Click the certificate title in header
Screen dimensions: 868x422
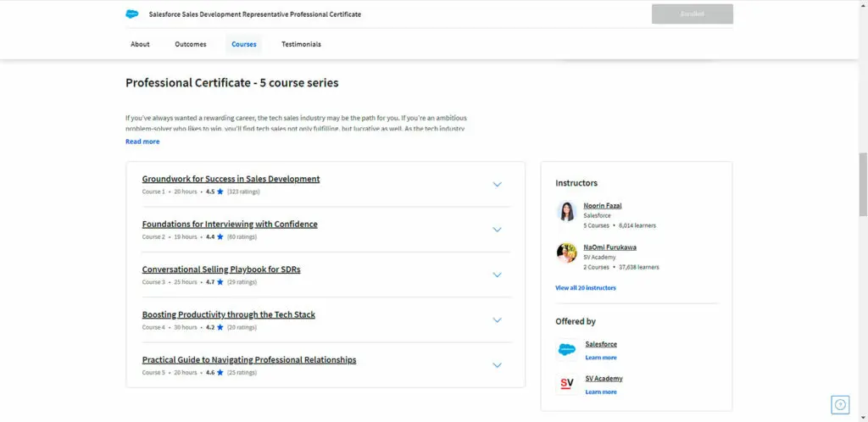(x=254, y=14)
